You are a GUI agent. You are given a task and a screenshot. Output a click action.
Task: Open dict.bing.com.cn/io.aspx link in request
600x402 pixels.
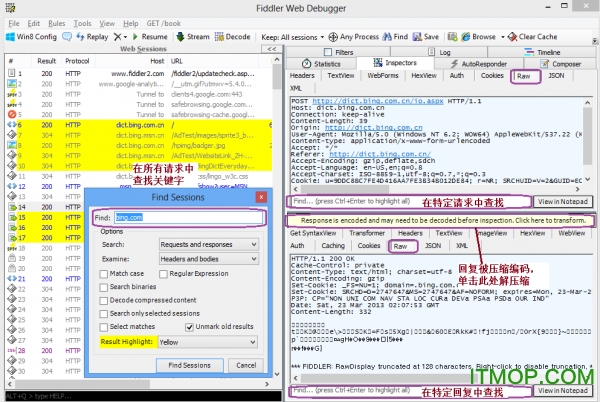tap(378, 101)
